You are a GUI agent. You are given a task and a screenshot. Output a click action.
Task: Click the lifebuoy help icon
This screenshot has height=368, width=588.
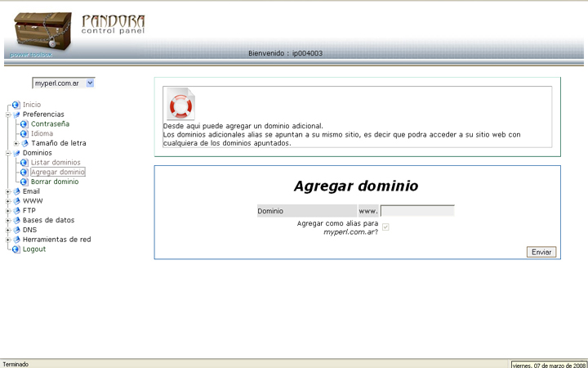[x=179, y=105]
